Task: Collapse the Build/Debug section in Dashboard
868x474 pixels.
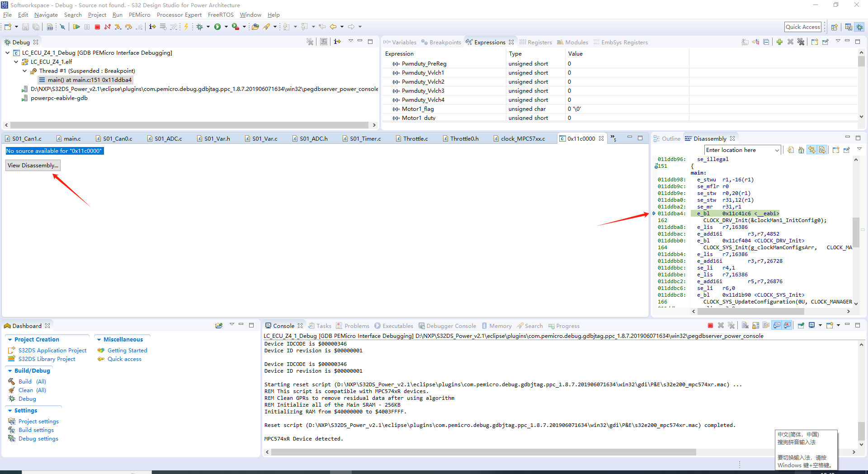Action: 10,370
